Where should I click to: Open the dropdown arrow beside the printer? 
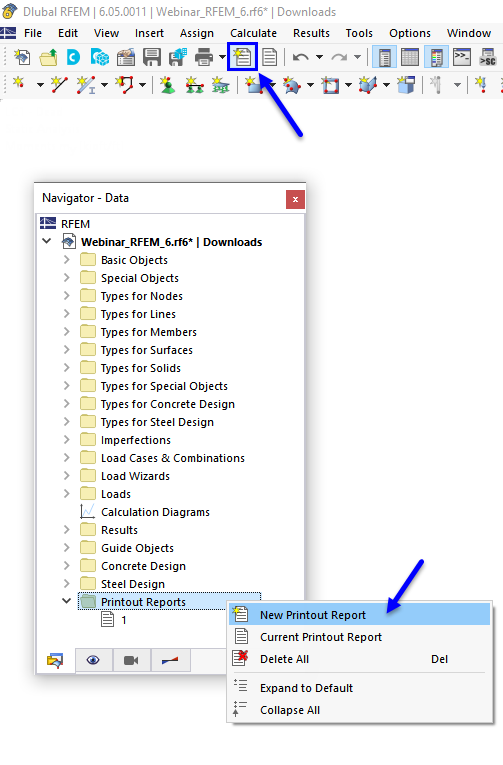[222, 57]
